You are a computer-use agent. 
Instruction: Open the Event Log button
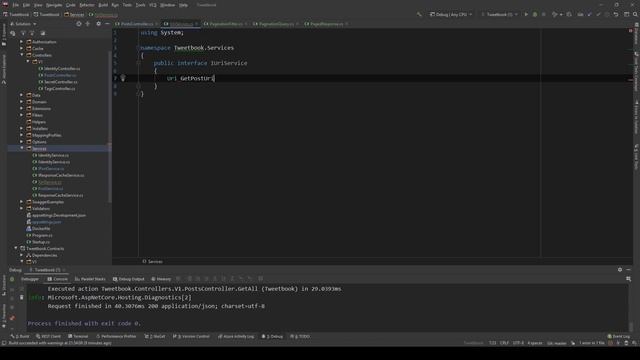[x=619, y=336]
